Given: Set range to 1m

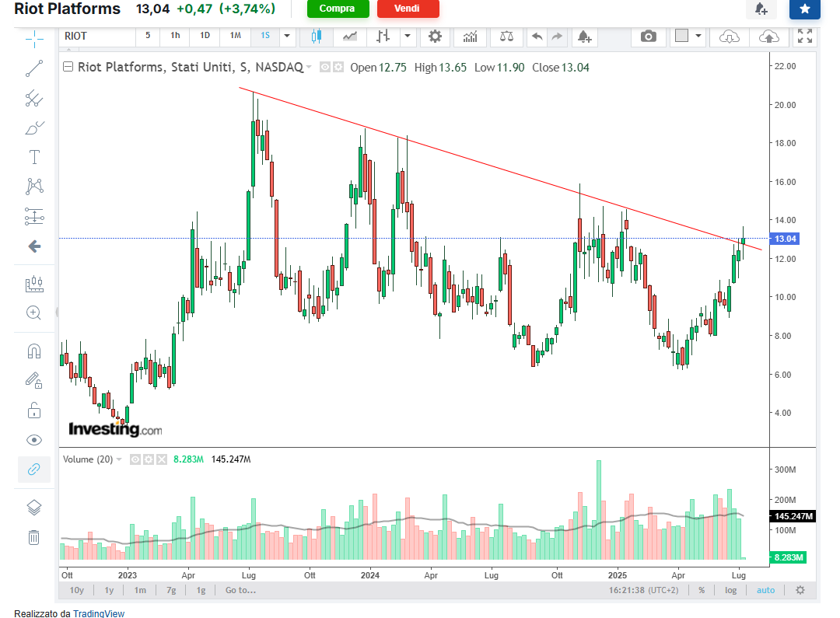Looking at the screenshot, I should click(x=140, y=590).
